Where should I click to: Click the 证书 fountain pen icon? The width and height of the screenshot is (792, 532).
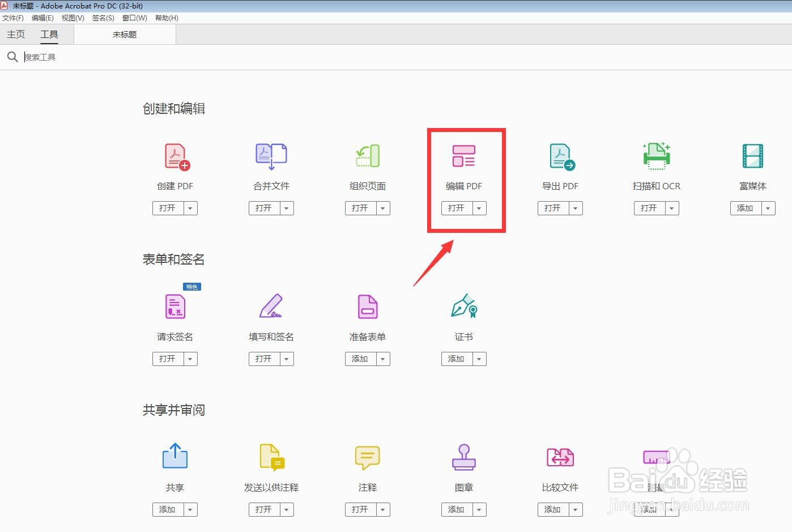464,306
